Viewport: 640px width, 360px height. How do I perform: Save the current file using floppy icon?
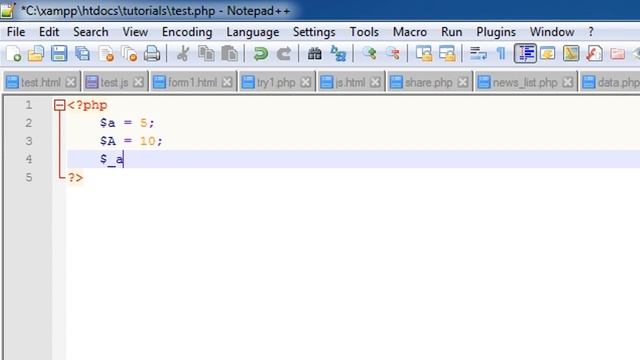coord(59,54)
